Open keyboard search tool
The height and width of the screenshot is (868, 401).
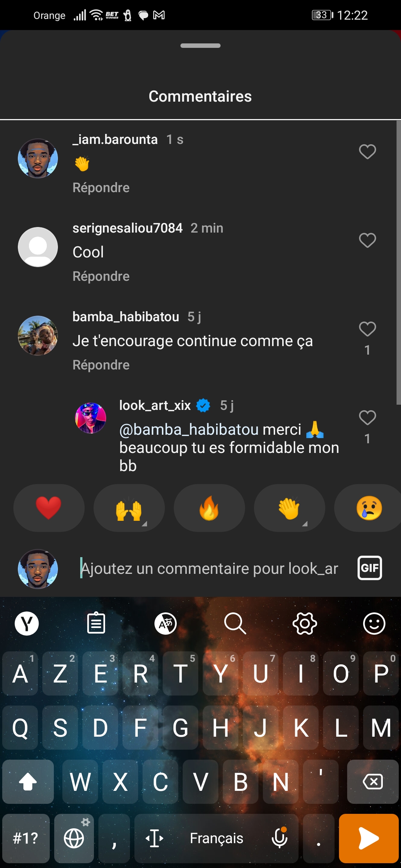coord(235,623)
